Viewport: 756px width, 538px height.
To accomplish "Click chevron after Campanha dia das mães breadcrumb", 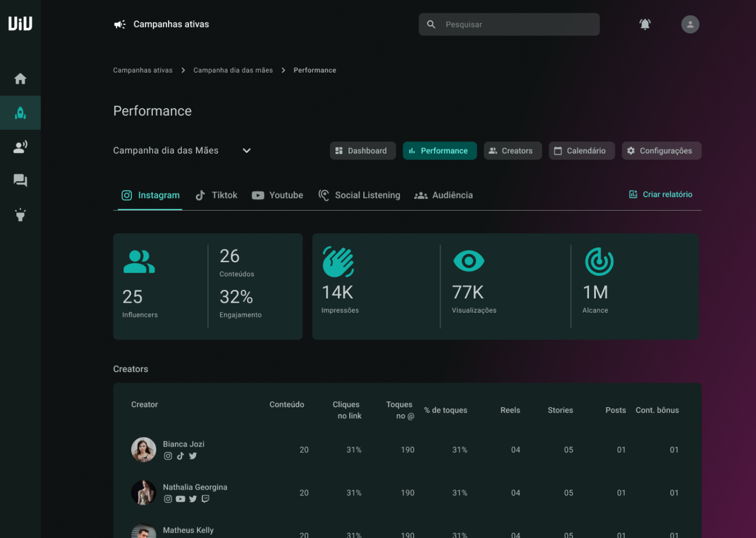I will coord(283,70).
